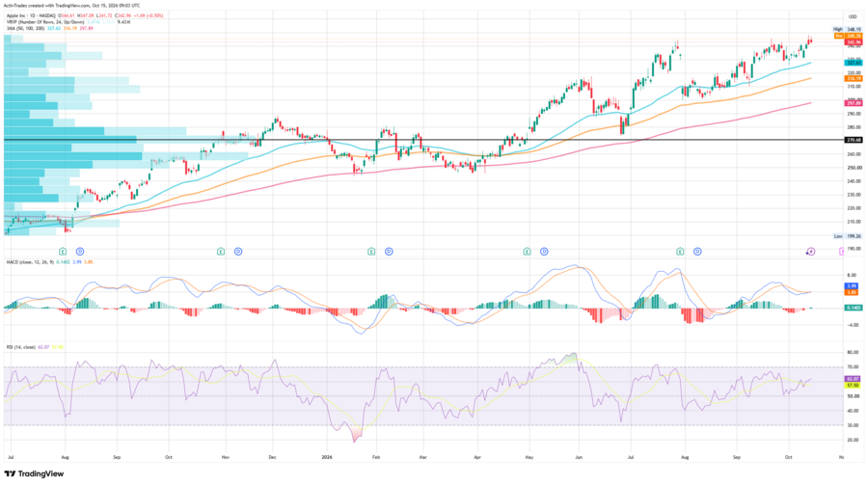
Task: Click the Mar label on time axis
Action: click(423, 457)
